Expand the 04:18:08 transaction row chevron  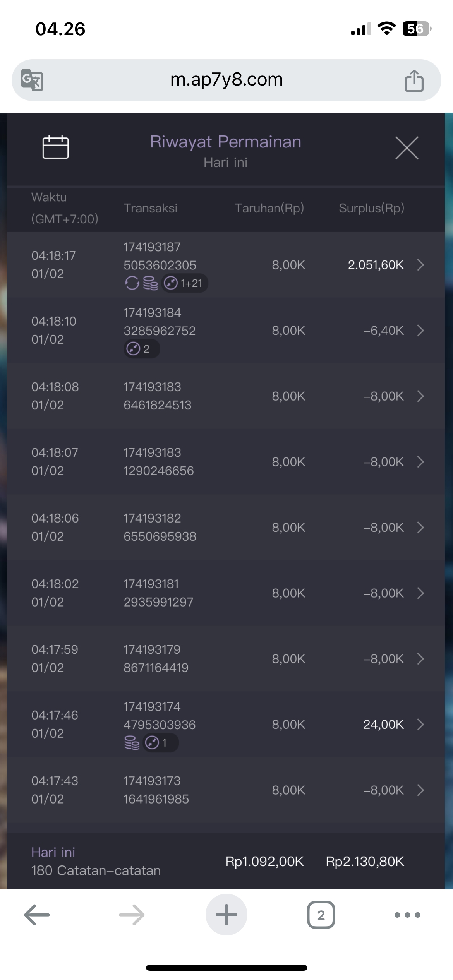click(420, 396)
